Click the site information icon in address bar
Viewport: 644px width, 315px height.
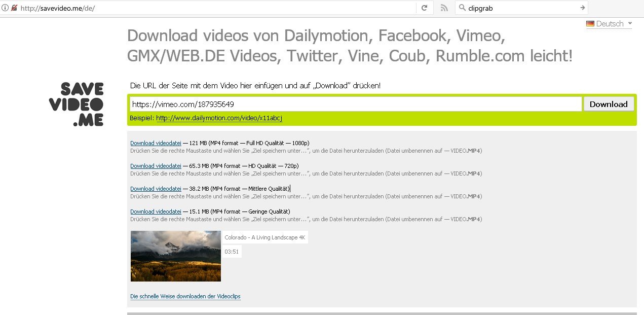click(x=6, y=8)
